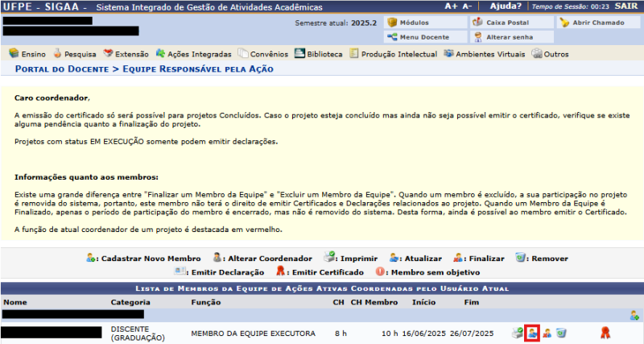This screenshot has width=644, height=344.
Task: Click Abrir Chamado button
Action: pyautogui.click(x=598, y=23)
